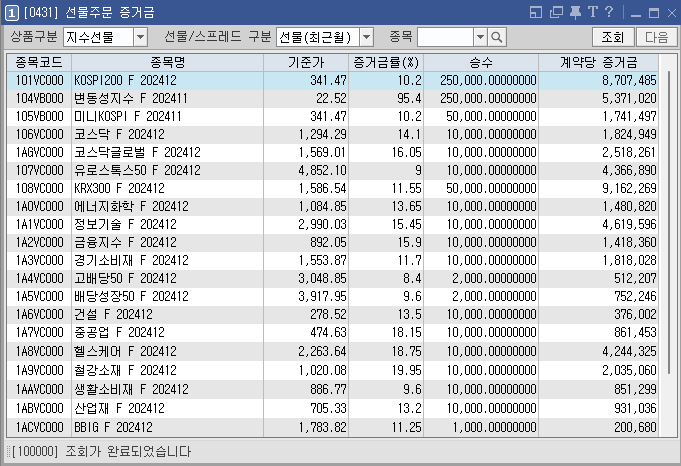
Task: Select row KRX300 F 202412
Action: (333, 188)
